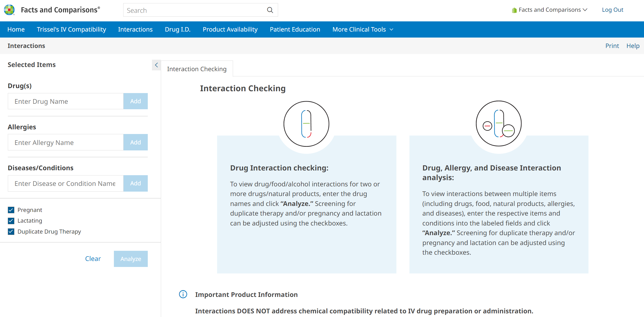
Task: Click the multi-pill allergy disease analysis icon
Action: [x=498, y=124]
